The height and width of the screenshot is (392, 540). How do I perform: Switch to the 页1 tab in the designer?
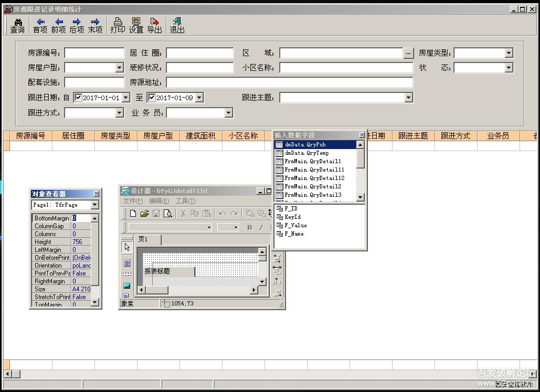pyautogui.click(x=147, y=239)
